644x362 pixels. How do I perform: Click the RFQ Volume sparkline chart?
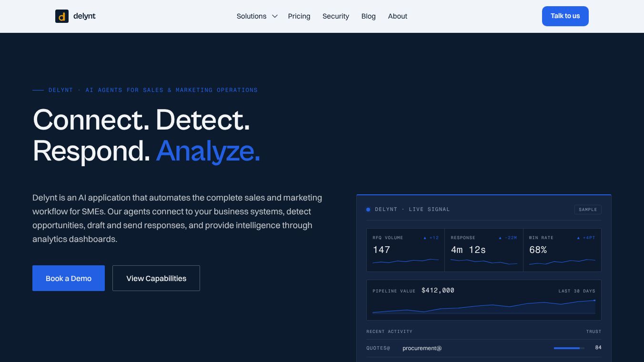pyautogui.click(x=406, y=261)
